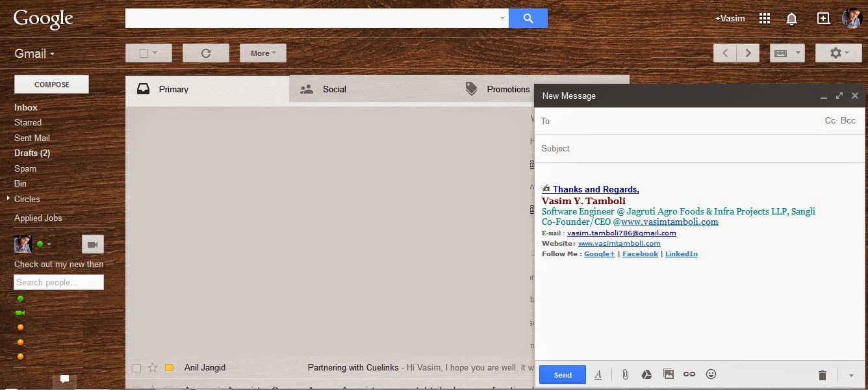Image resolution: width=868 pixels, height=390 pixels.
Task: Open LinkedIn link in signature
Action: pos(681,253)
